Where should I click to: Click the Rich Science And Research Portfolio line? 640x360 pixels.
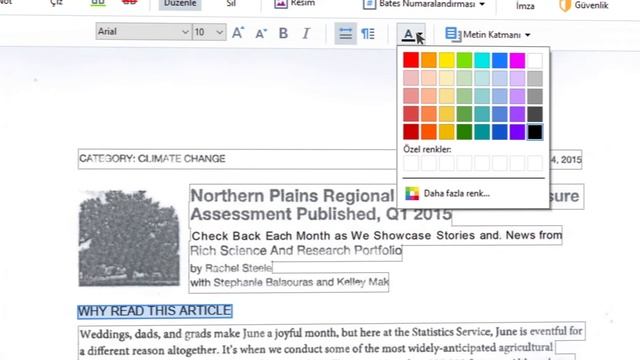pyautogui.click(x=296, y=251)
